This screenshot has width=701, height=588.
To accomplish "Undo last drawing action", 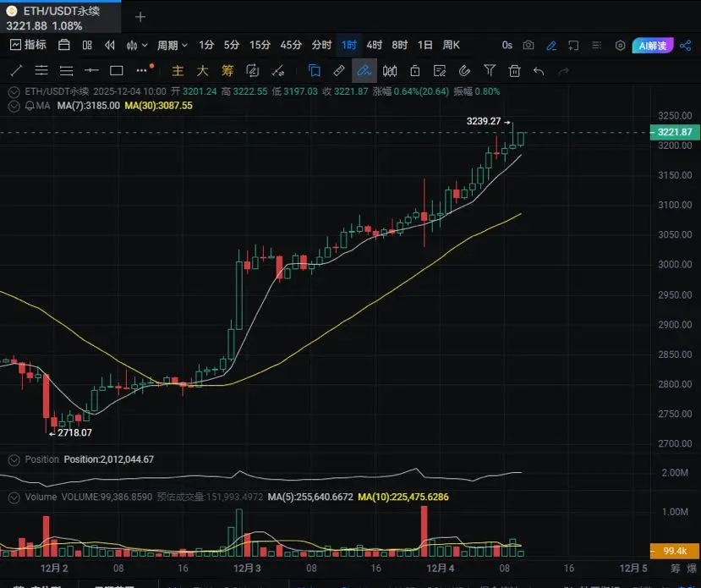I will click(539, 71).
